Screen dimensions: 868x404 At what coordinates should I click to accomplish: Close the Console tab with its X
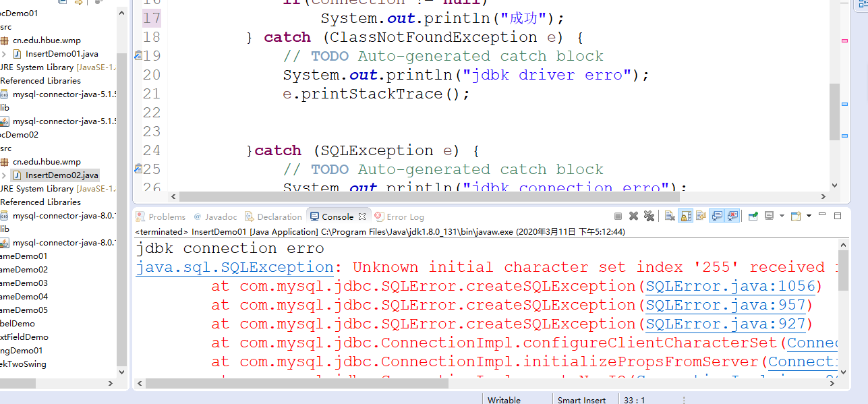[362, 217]
